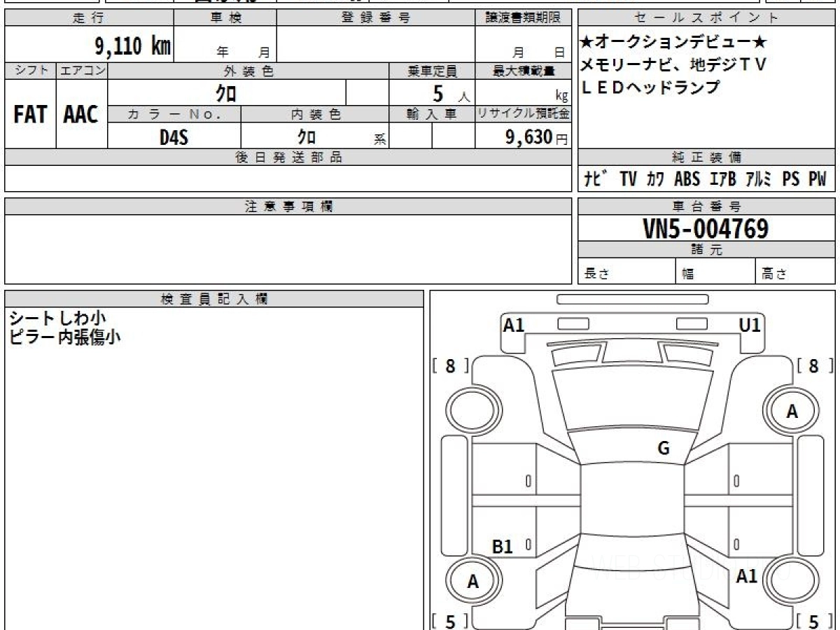
Task: Select the エアB airbag equipment code
Action: [x=723, y=180]
